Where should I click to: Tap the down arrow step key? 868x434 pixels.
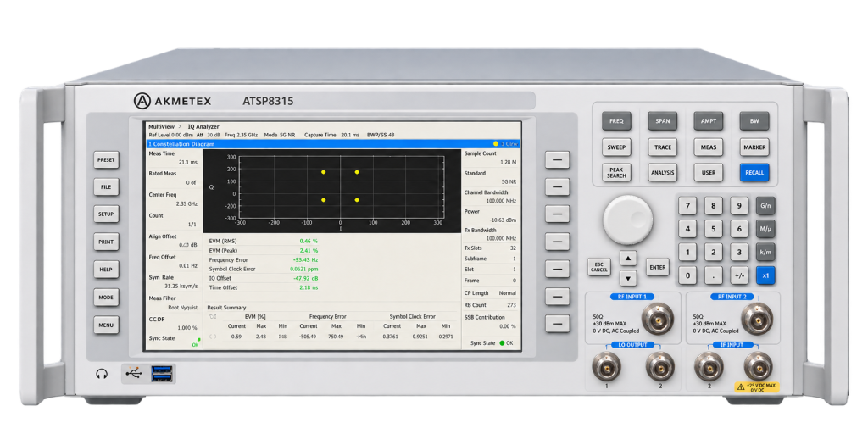628,278
